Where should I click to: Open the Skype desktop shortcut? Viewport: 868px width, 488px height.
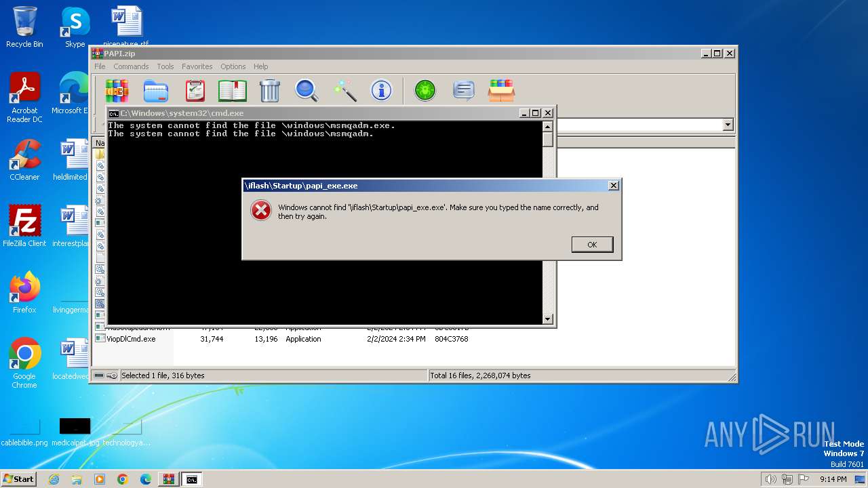pos(75,27)
